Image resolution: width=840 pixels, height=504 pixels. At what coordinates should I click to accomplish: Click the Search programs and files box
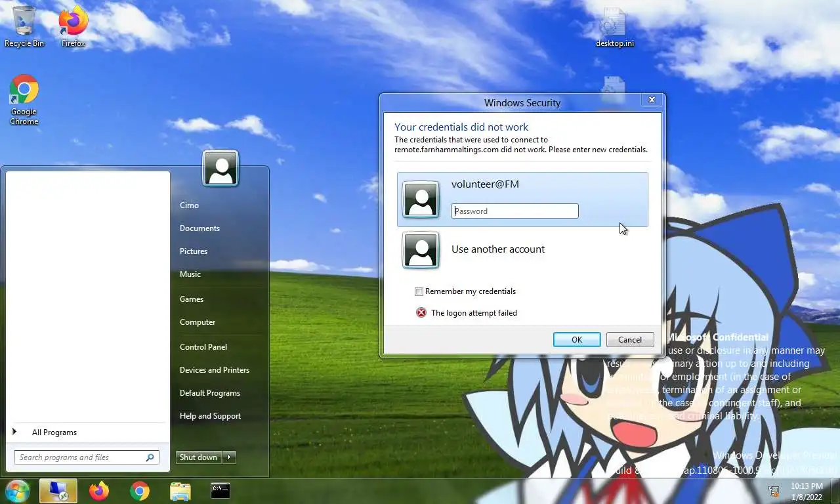(86, 457)
